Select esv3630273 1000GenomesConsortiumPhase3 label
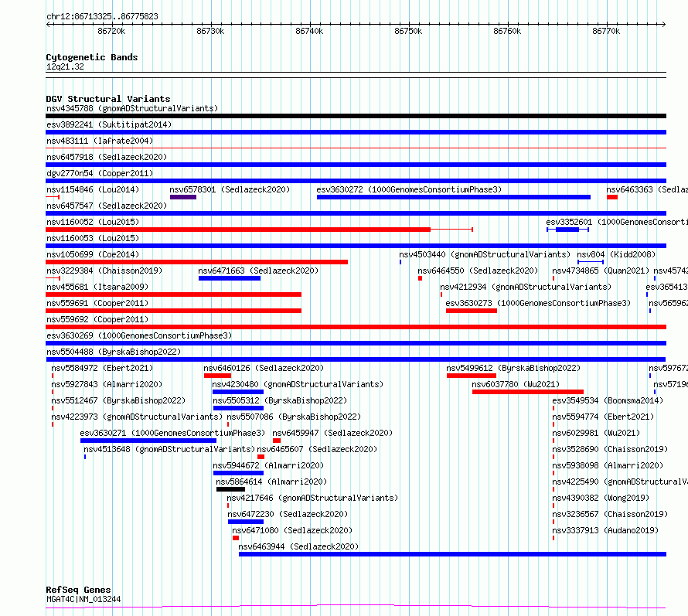This screenshot has width=688, height=616. [538, 303]
